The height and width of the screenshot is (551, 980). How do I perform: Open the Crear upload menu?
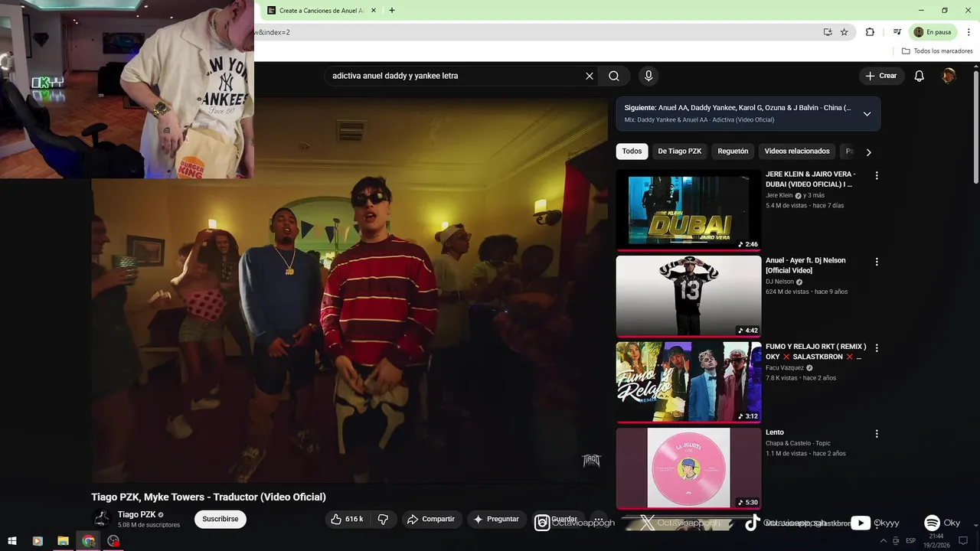[x=880, y=76]
